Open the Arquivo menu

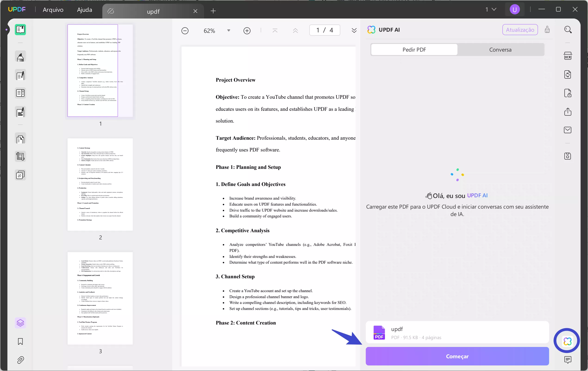(53, 10)
